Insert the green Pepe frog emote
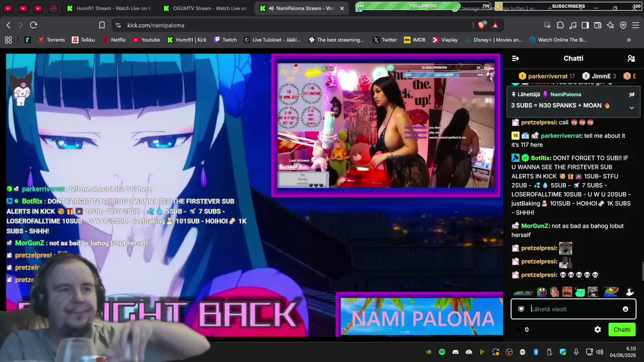Viewport: 644px width, 362px height. click(x=541, y=292)
